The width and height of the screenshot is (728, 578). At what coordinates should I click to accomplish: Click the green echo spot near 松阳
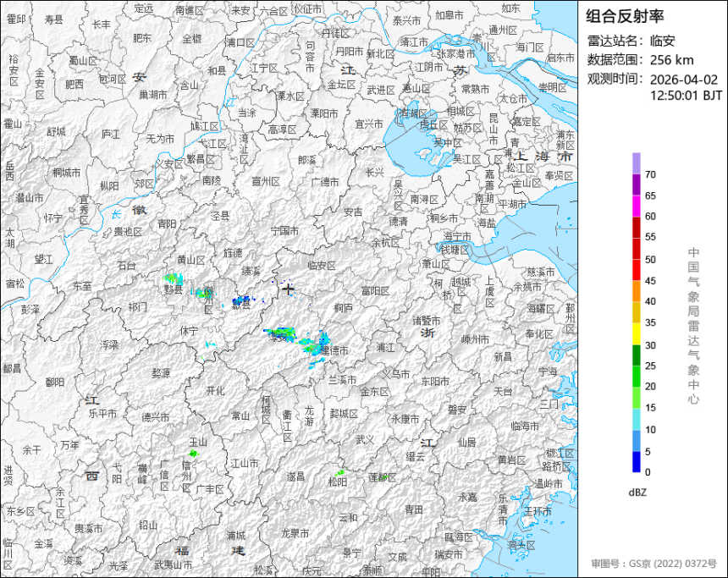(x=341, y=472)
